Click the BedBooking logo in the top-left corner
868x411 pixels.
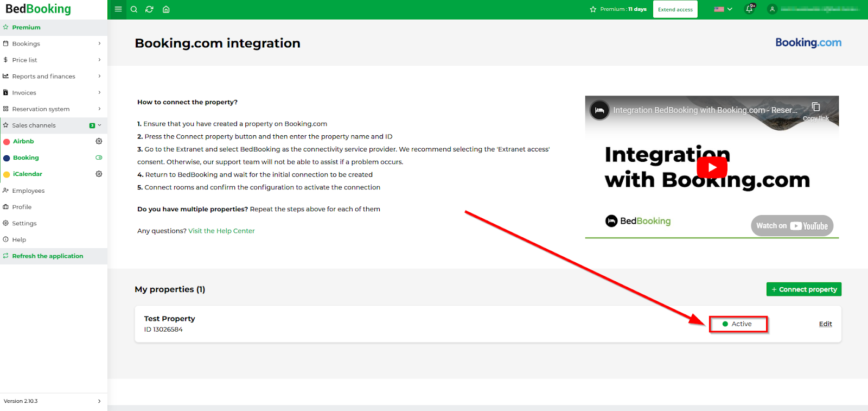pos(38,9)
